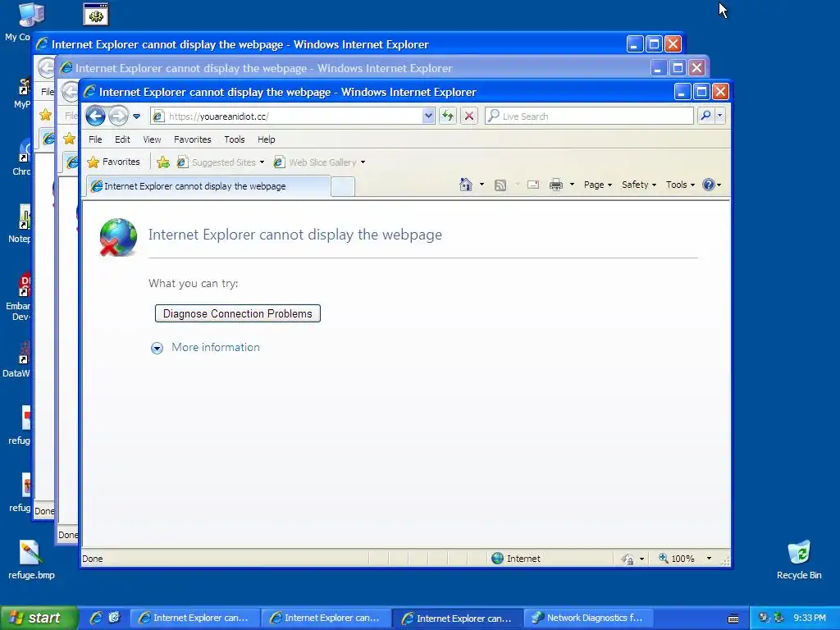The width and height of the screenshot is (840, 630).
Task: Click the protected mode icon in status bar
Action: (628, 559)
